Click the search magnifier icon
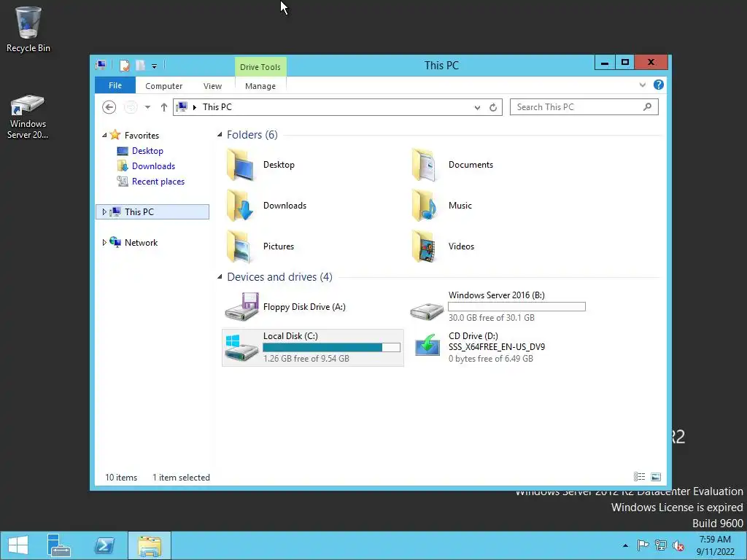This screenshot has height=560, width=747. click(x=647, y=107)
